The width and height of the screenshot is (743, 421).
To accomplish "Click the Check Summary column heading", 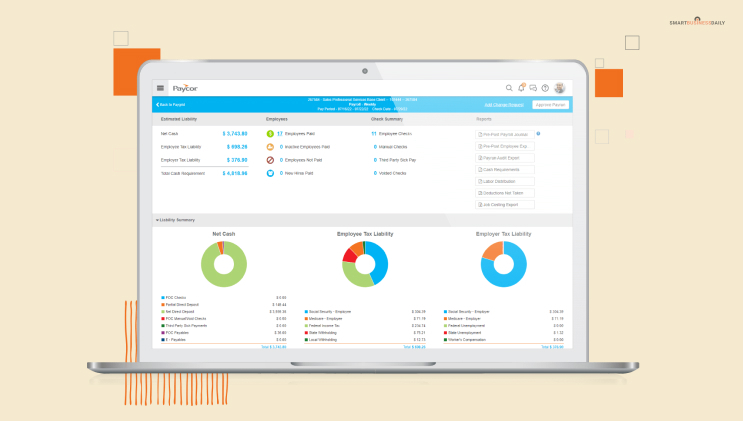I will 387,119.
